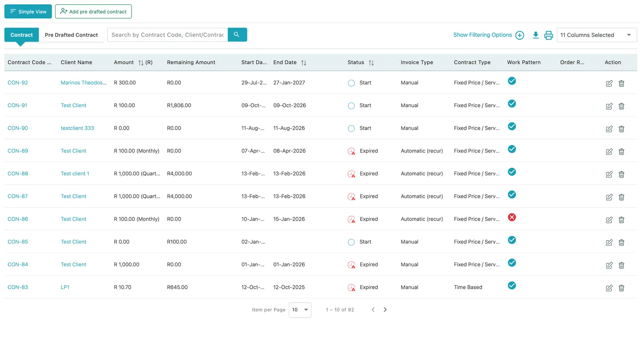Edit contract CON-85
The height and width of the screenshot is (364, 640).
tap(609, 242)
